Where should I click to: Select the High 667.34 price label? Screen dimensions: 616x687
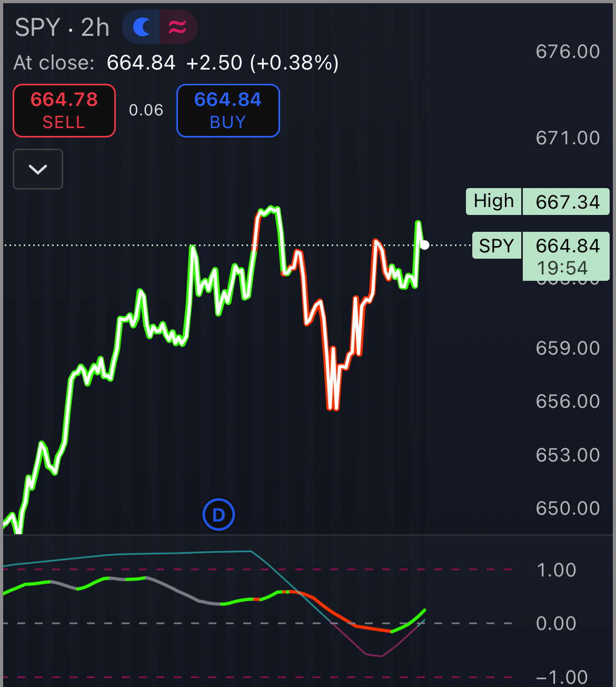point(537,202)
